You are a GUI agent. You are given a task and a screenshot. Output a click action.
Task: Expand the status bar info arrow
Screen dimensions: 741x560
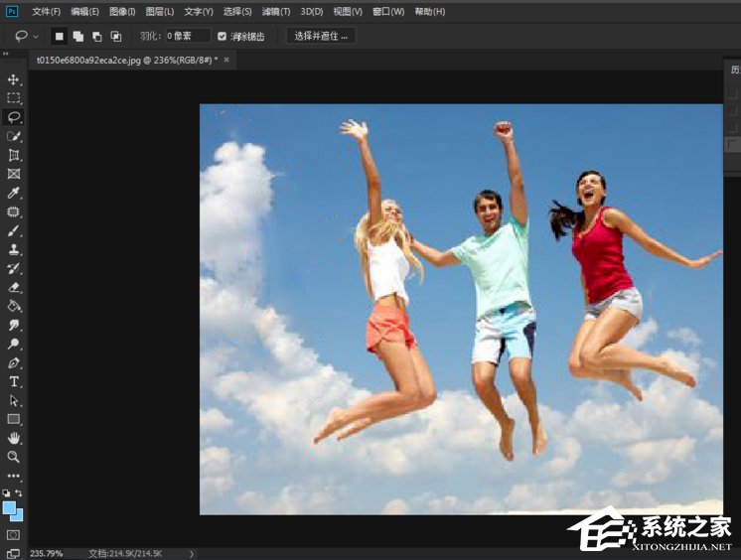(x=191, y=553)
